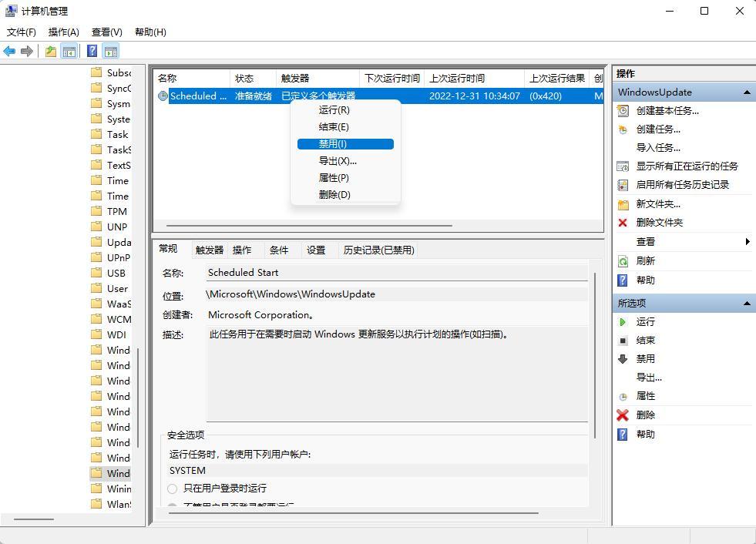
Task: Sort by the 上次运行结果 column header
Action: point(557,79)
